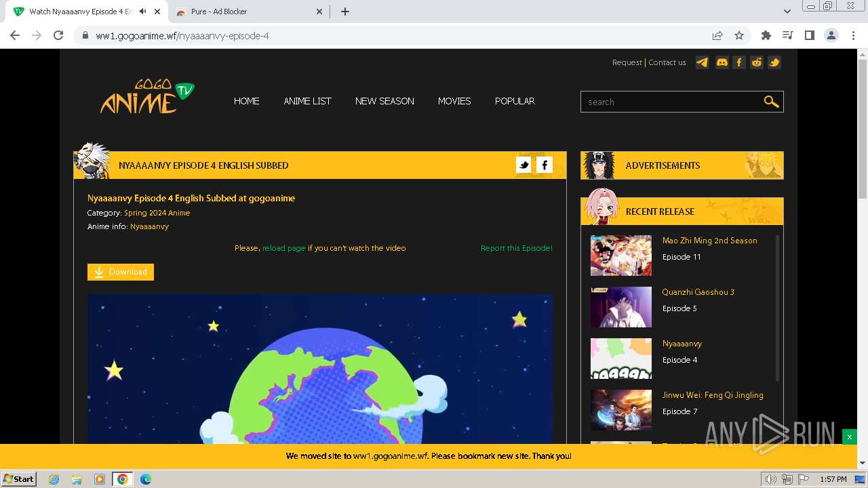Screen dimensions: 868x488
Task: Mute the tab audio speaker icon
Action: [142, 12]
